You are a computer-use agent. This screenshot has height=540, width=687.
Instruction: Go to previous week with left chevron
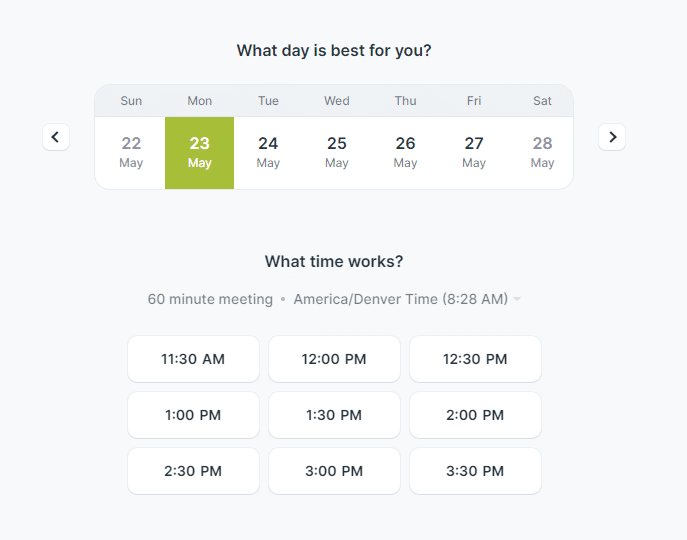56,137
